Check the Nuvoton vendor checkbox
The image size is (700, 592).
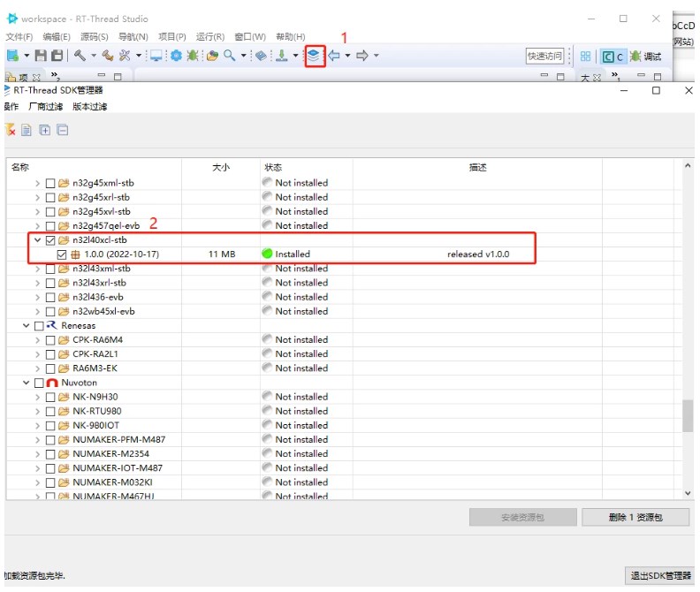[x=39, y=383]
